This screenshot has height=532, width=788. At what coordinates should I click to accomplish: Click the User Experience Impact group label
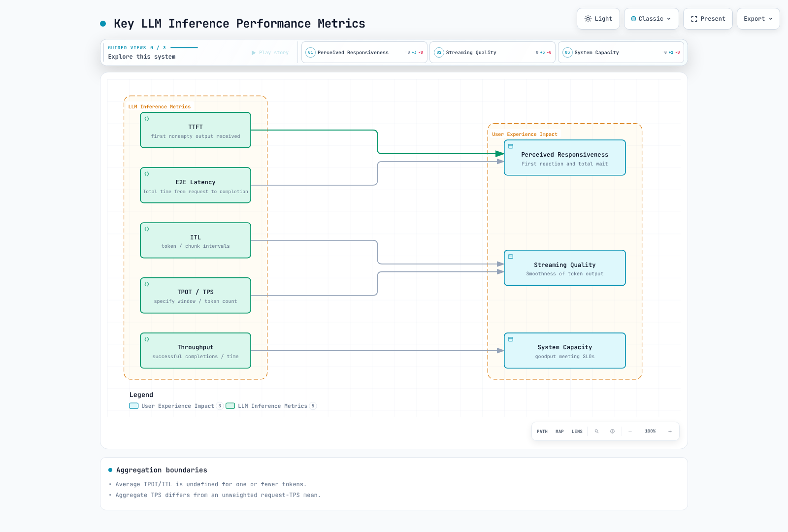pos(525,134)
